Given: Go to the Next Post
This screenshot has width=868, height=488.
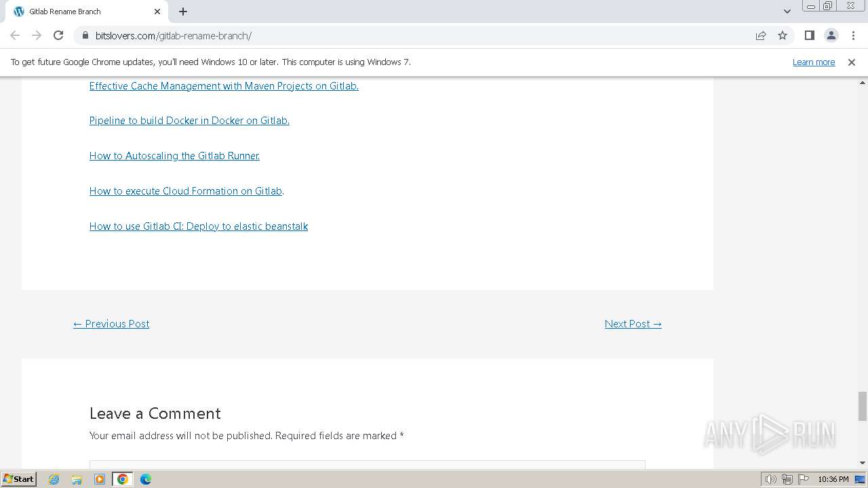Looking at the screenshot, I should pos(633,324).
